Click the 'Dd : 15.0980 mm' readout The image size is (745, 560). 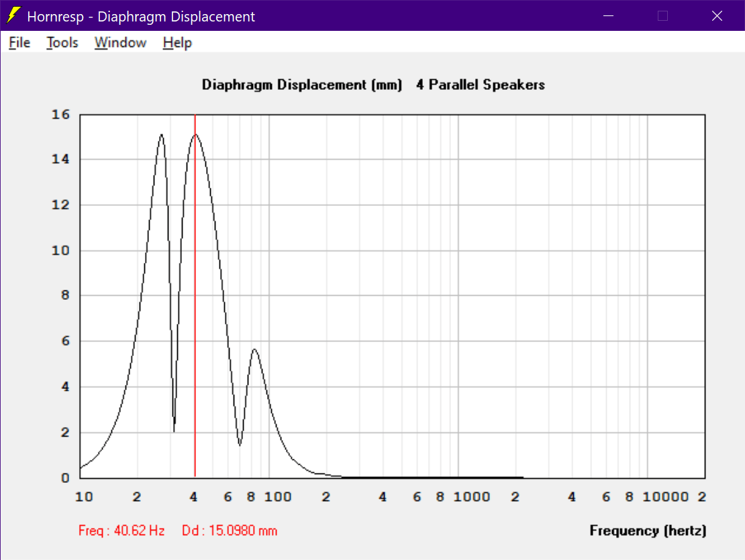click(x=230, y=530)
